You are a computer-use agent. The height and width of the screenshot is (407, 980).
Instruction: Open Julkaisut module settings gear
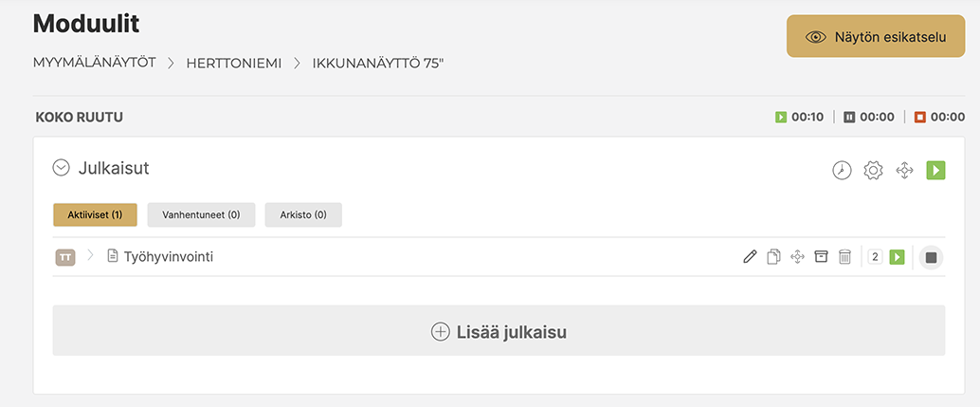[x=873, y=171]
